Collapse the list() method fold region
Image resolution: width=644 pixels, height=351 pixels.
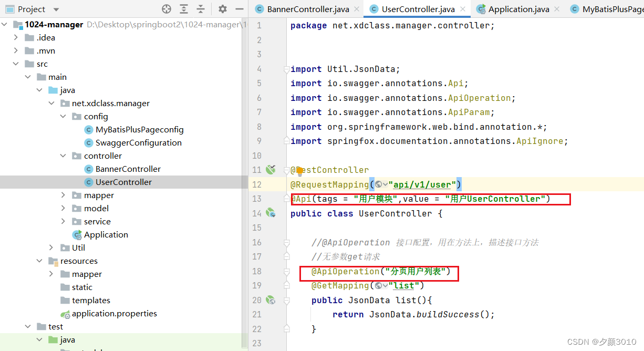point(286,300)
